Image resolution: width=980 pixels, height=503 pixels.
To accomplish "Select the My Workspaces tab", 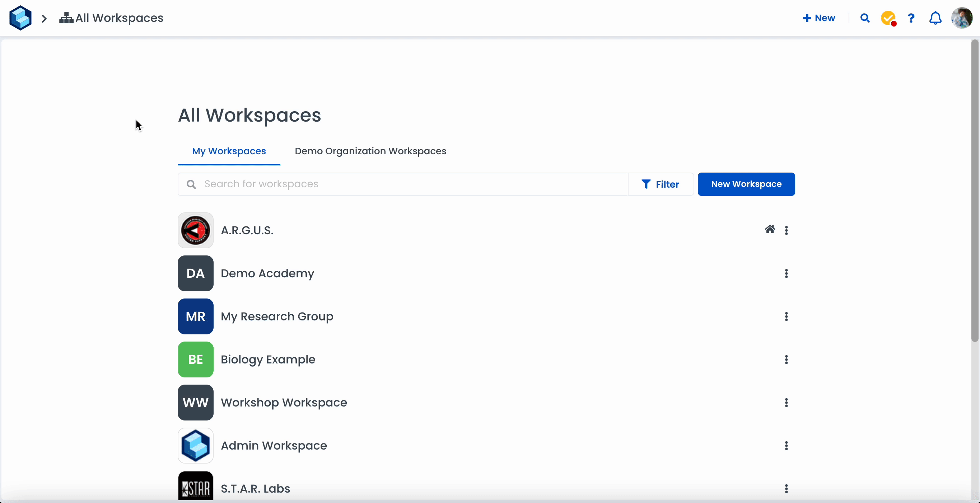I will tap(229, 151).
